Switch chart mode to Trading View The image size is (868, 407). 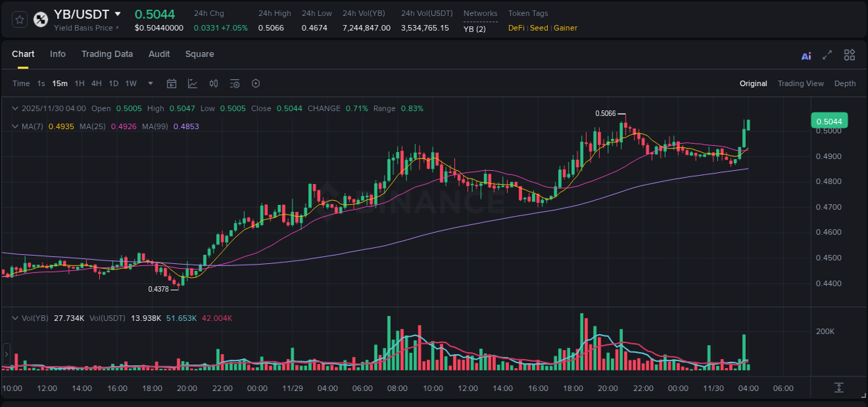(801, 83)
